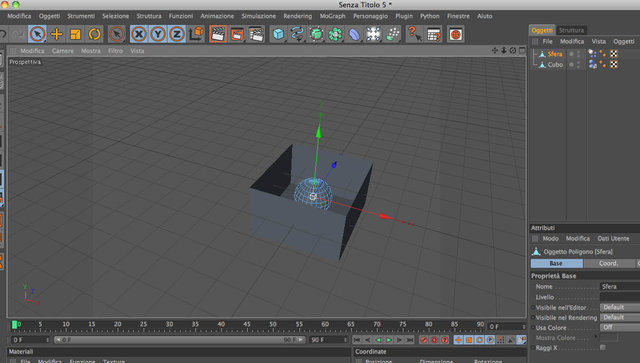Open the spline tools icon
The image size is (640, 363).
(x=297, y=34)
